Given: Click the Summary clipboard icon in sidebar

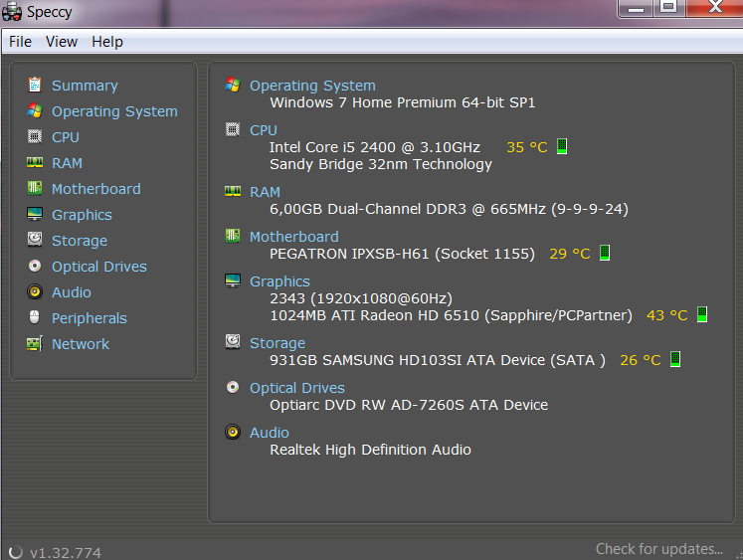Looking at the screenshot, I should click(35, 85).
